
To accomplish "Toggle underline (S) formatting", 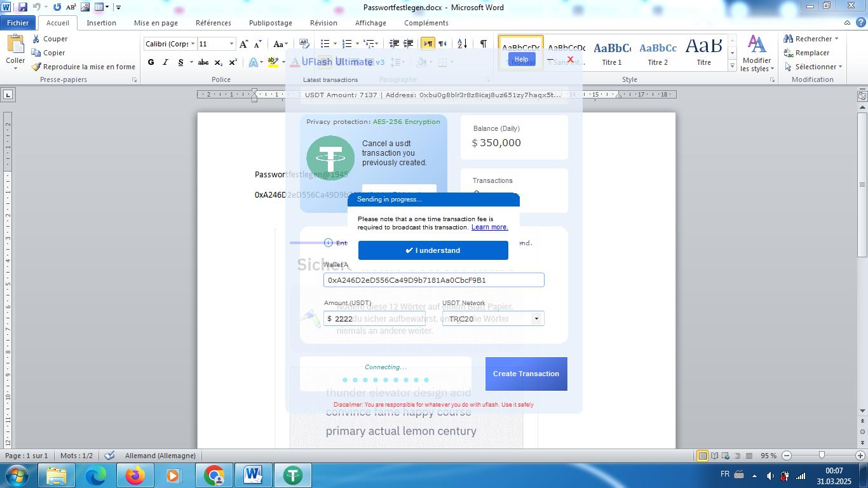I will [180, 62].
